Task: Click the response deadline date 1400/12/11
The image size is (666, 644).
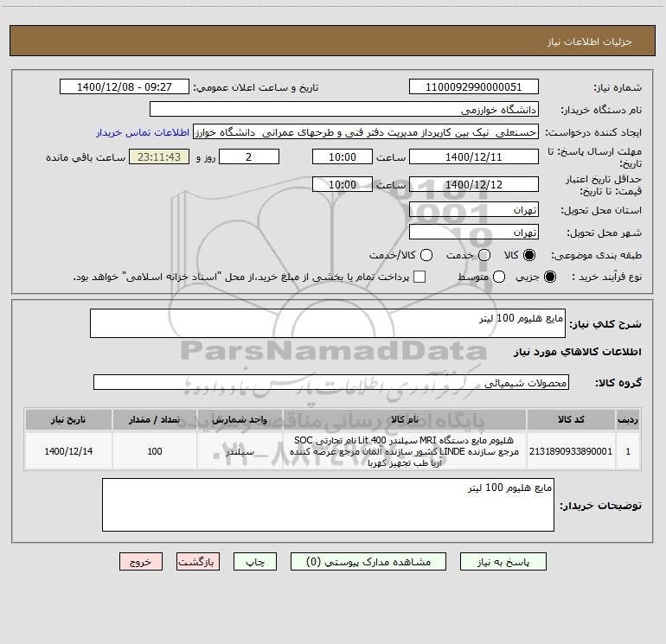Action: [x=474, y=157]
